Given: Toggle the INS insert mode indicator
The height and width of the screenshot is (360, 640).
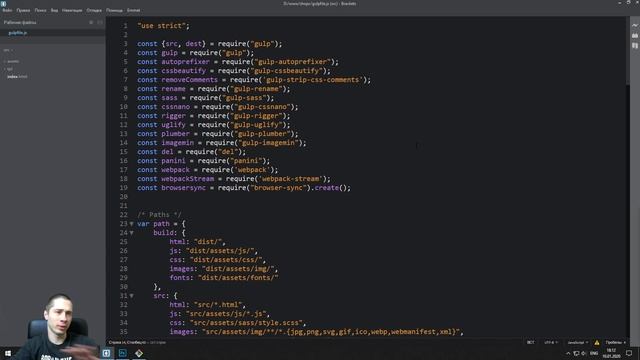Looking at the screenshot, I should click(530, 342).
